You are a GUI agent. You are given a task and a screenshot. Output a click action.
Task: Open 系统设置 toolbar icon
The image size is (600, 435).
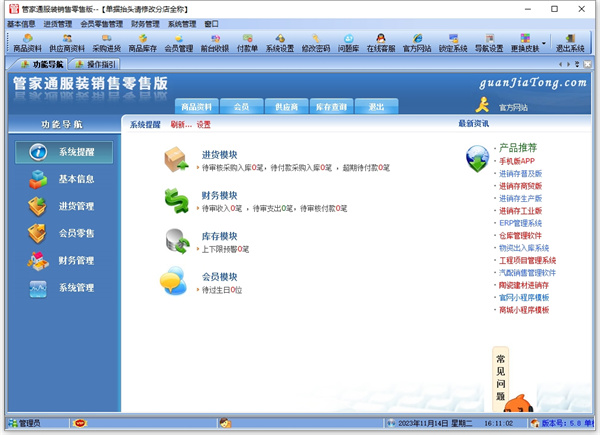click(280, 43)
